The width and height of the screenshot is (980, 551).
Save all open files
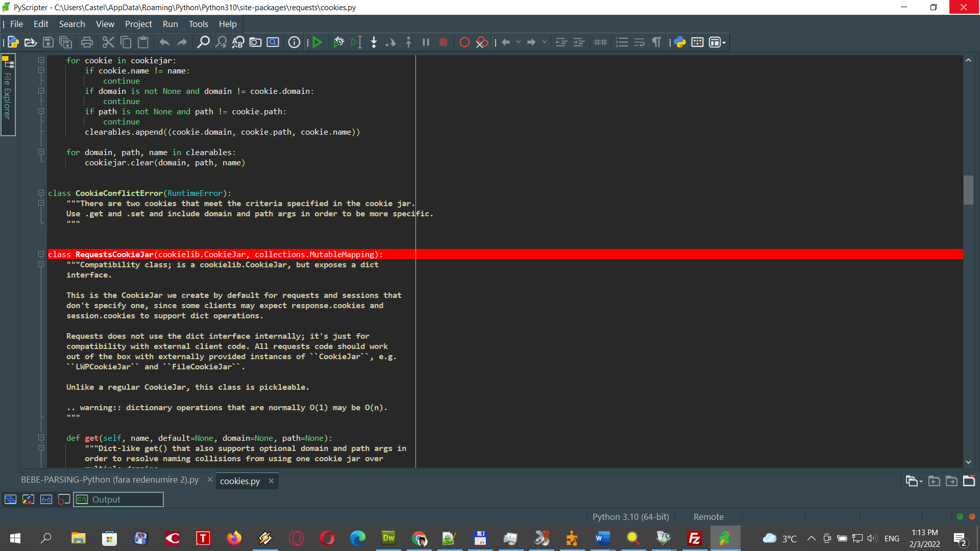pyautogui.click(x=65, y=42)
